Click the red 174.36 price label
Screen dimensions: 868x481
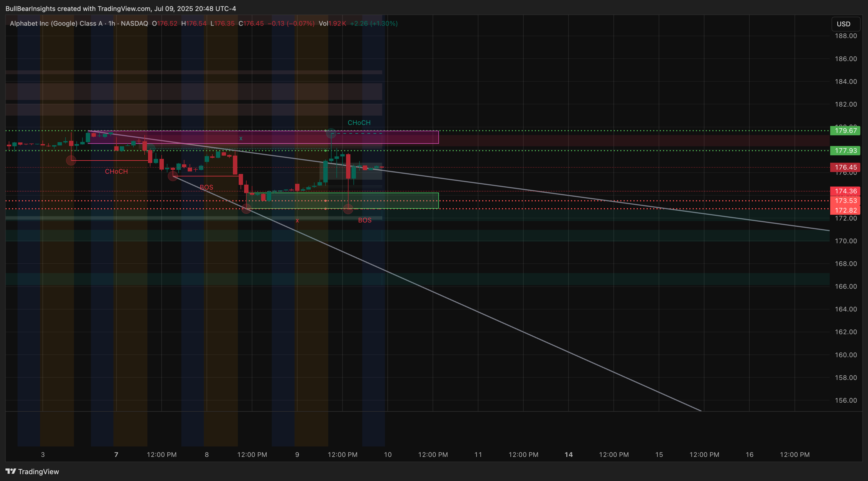coord(846,191)
